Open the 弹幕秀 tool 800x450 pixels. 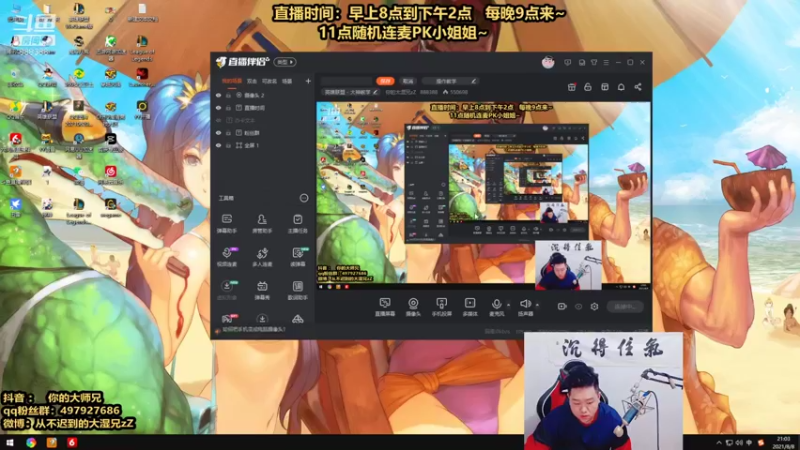click(x=262, y=290)
